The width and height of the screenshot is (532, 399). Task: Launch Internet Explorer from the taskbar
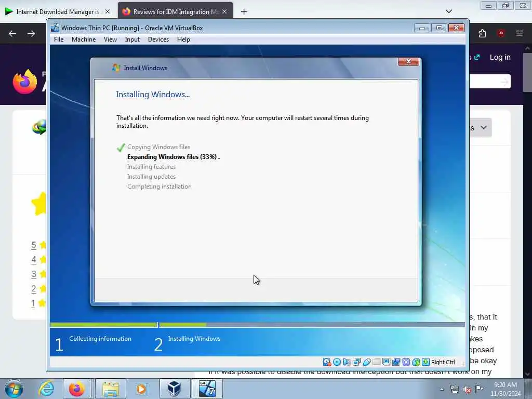[46, 389]
